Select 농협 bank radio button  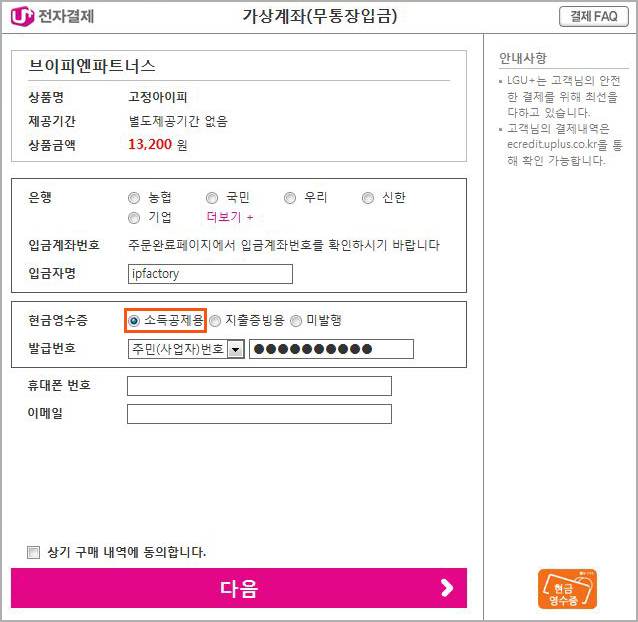coord(134,198)
